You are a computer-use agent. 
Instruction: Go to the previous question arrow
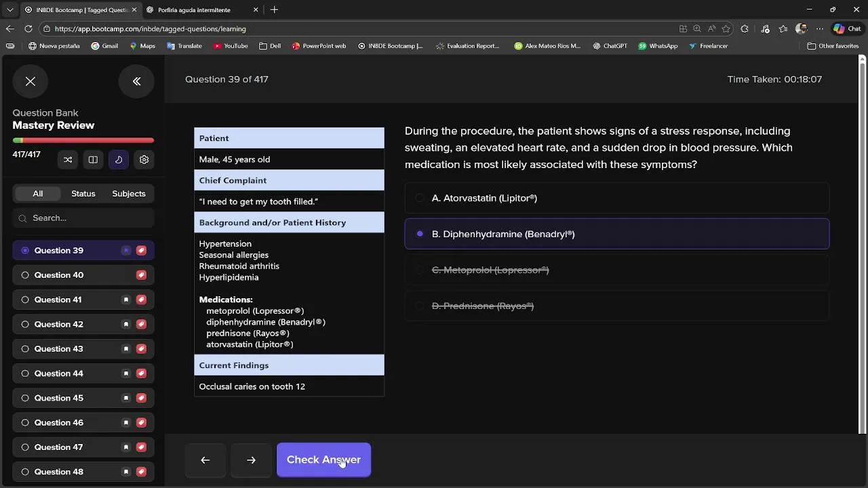(x=205, y=460)
